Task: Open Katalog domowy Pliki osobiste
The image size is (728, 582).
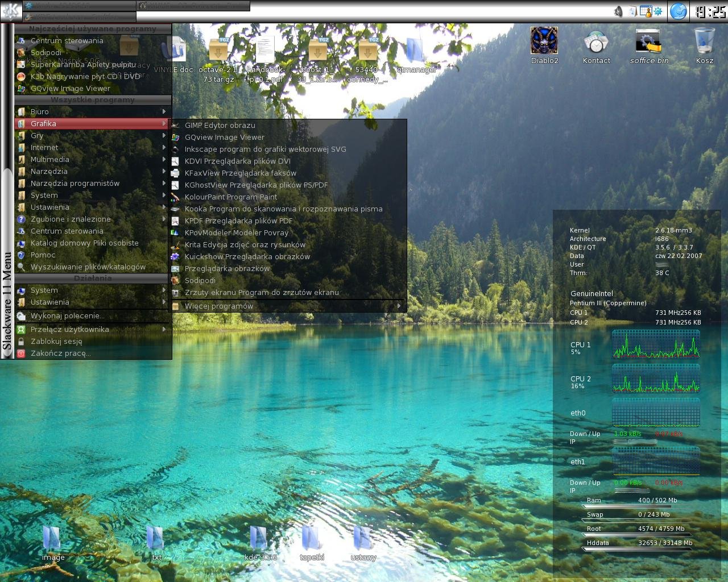Action: coord(92,243)
